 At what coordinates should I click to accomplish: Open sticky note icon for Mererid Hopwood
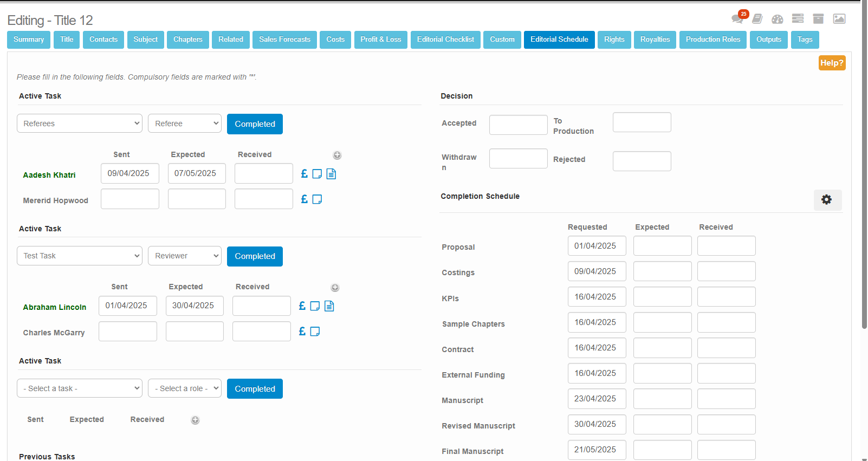[x=318, y=199]
